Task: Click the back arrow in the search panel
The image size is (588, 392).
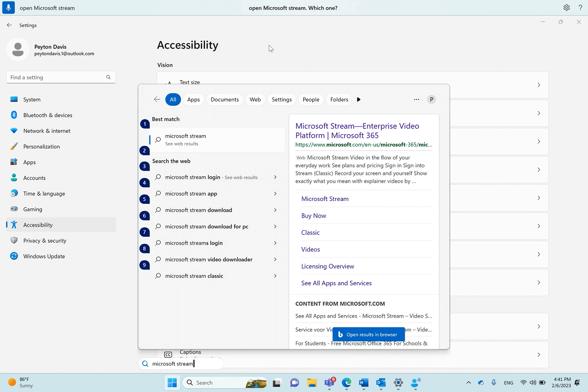Action: 156,99
